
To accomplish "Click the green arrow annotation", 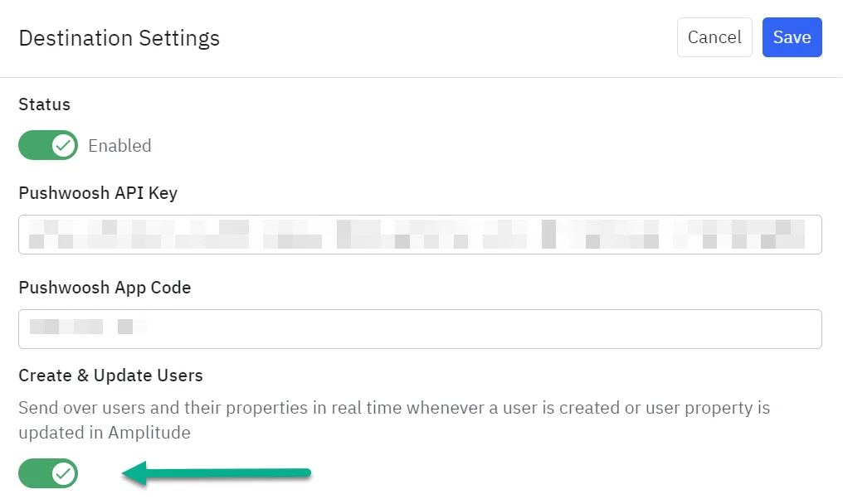I will pos(224,474).
